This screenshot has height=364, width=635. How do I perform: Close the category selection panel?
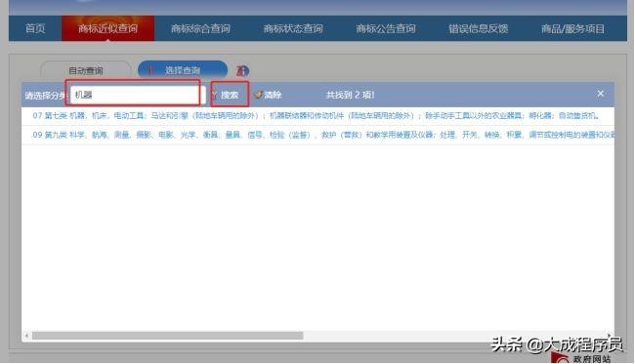(600, 94)
